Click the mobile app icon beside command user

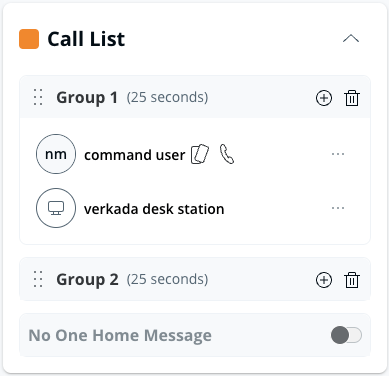[x=200, y=154]
